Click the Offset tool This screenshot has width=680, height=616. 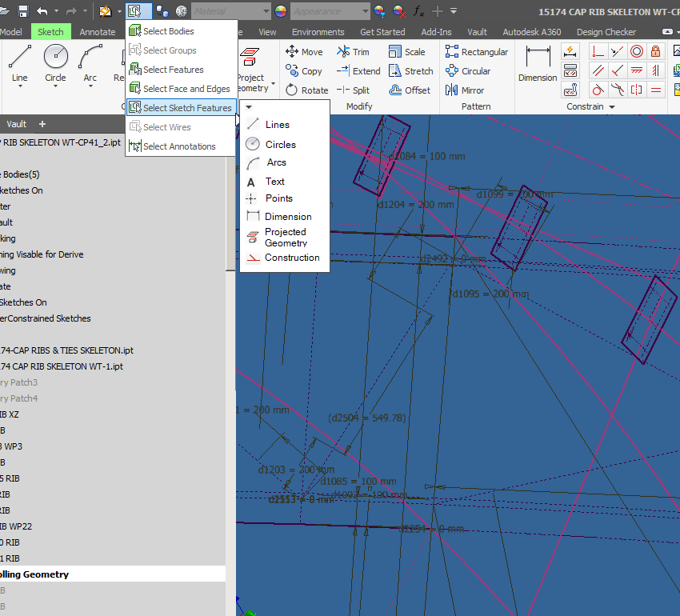(x=409, y=90)
